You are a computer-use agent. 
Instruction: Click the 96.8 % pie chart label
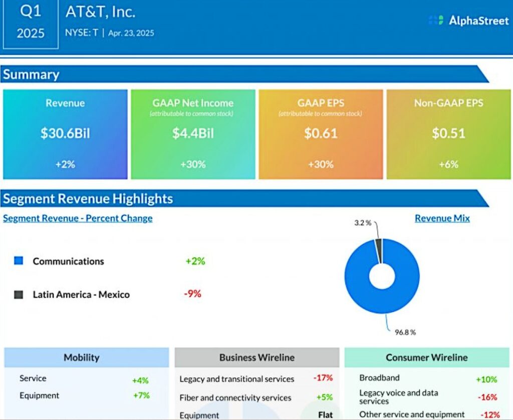405,332
